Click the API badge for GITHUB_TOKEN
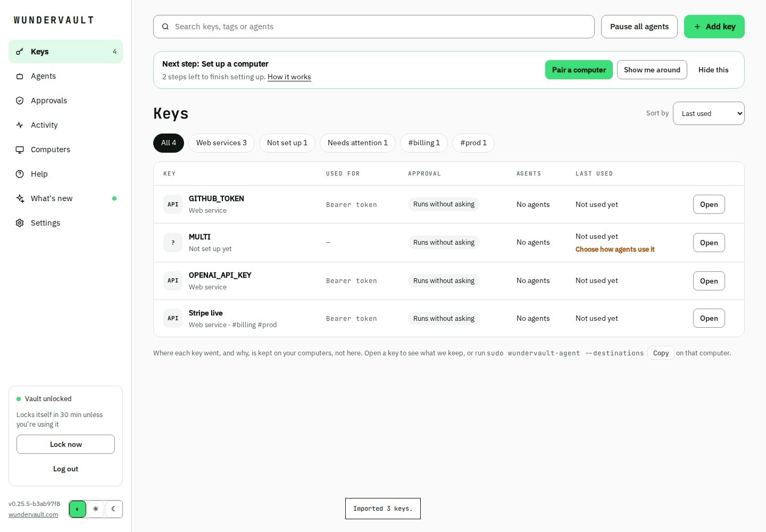 pyautogui.click(x=173, y=204)
